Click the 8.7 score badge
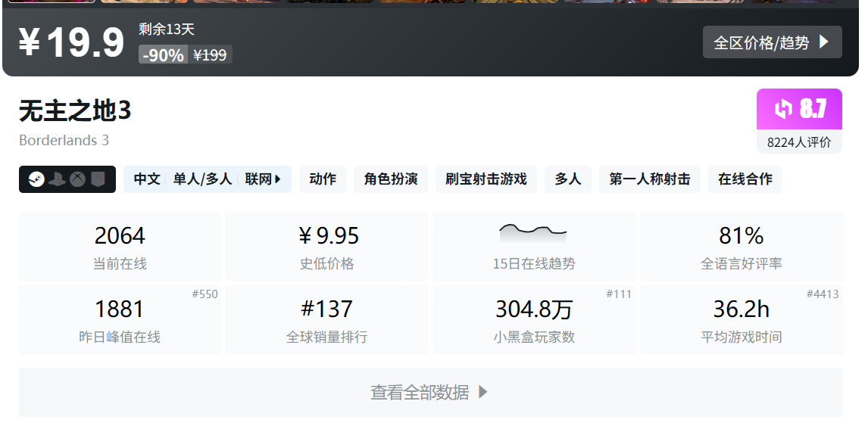The height and width of the screenshot is (429, 868). [799, 109]
